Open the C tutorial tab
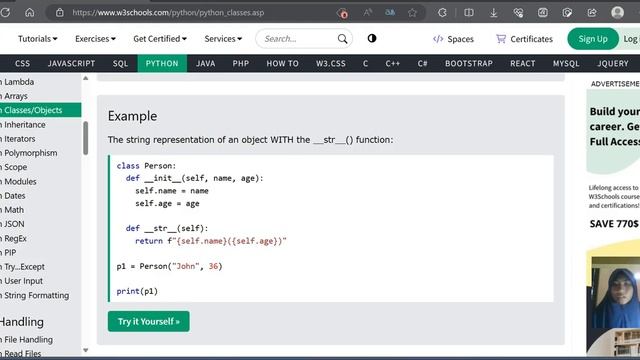The width and height of the screenshot is (640, 360). 366,63
